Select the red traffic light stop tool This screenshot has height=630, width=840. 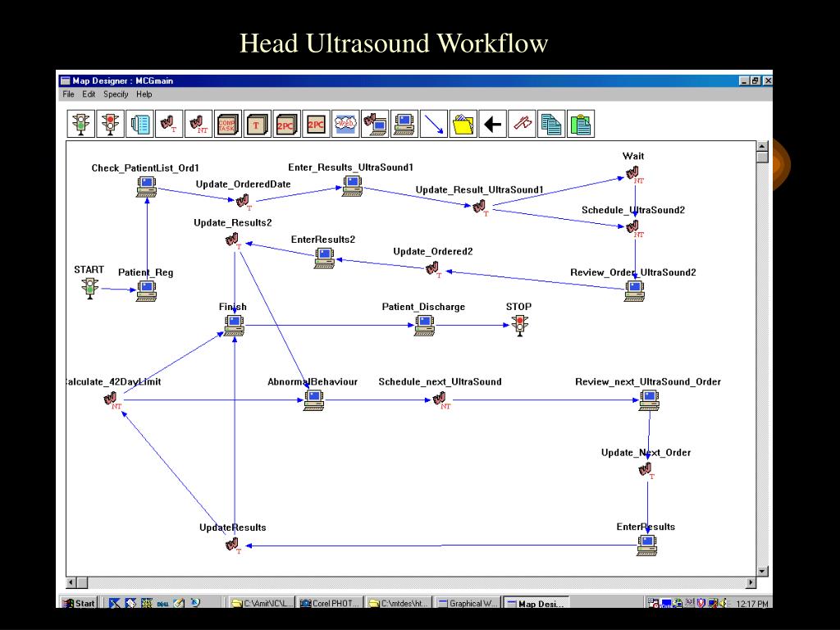point(111,124)
